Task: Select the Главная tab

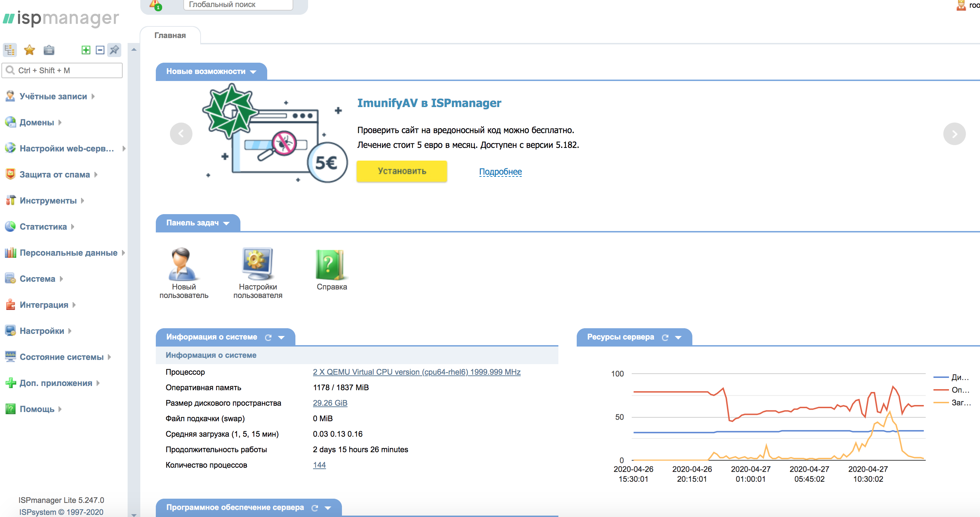Action: tap(170, 35)
